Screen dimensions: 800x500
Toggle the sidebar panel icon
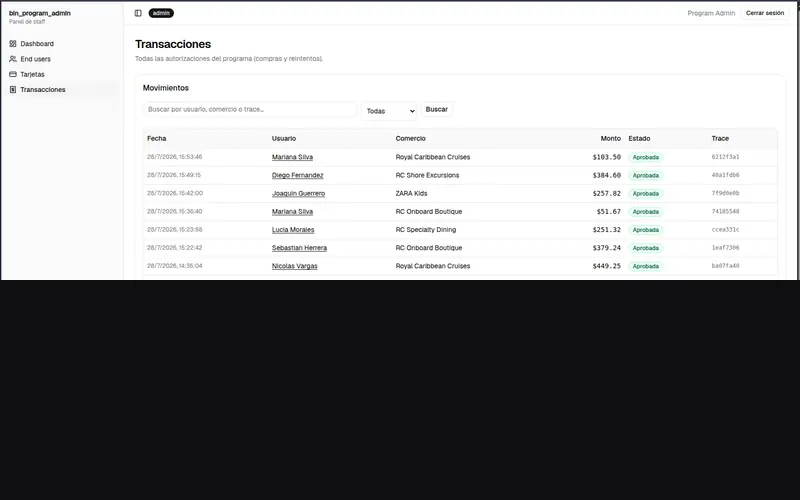click(138, 13)
